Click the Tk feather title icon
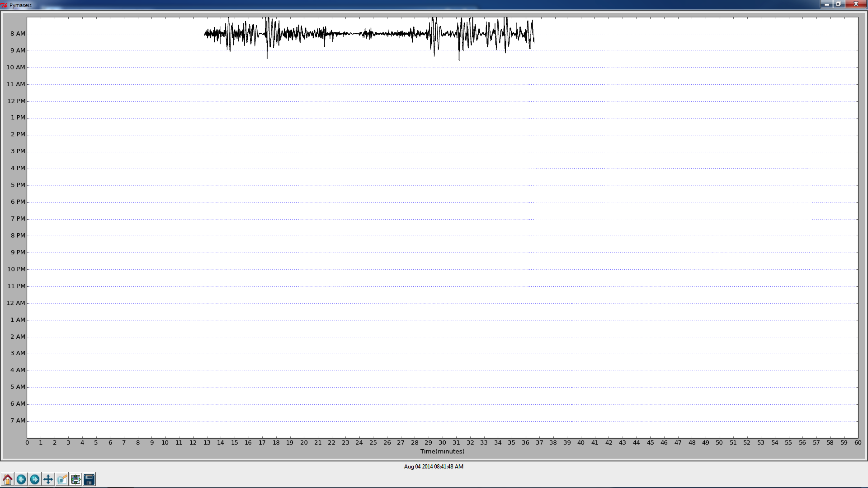The image size is (868, 488). (x=4, y=5)
